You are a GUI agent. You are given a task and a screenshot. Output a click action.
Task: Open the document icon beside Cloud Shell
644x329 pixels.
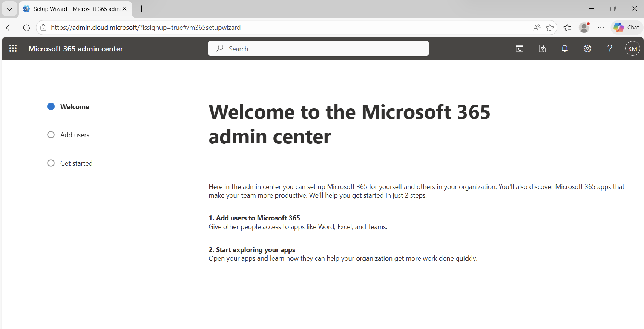pyautogui.click(x=542, y=48)
